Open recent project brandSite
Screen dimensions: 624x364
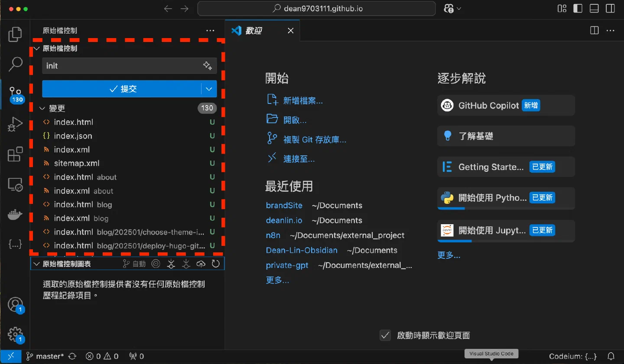click(284, 205)
